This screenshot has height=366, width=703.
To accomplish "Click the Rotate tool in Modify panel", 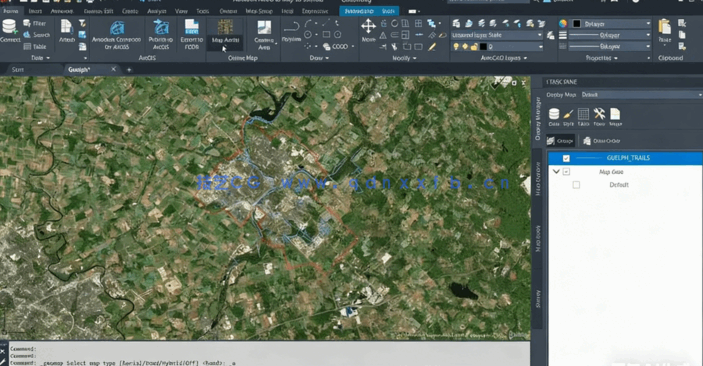I will (x=395, y=23).
